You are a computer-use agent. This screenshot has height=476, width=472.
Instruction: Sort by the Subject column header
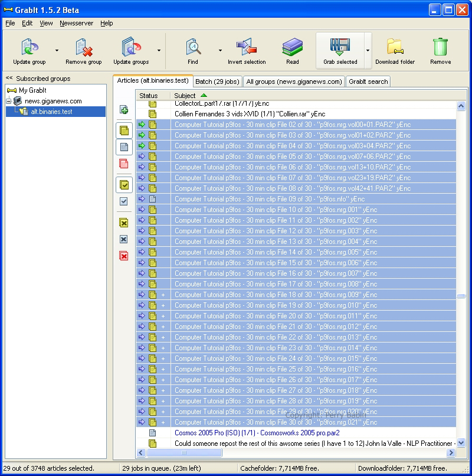[314, 96]
